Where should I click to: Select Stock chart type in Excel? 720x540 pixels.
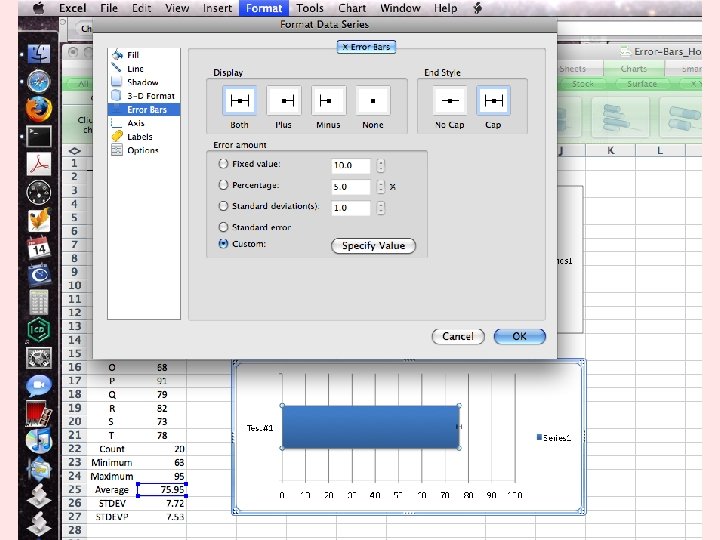tap(583, 84)
